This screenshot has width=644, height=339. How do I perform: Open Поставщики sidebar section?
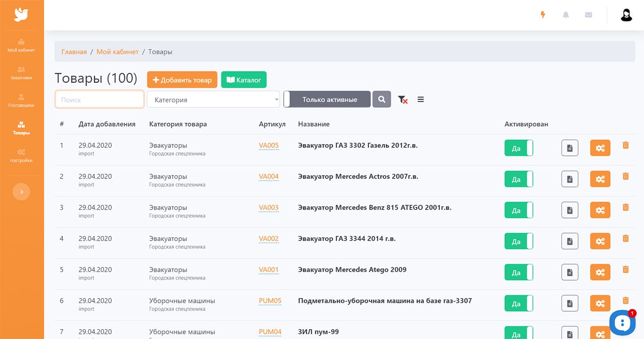21,100
